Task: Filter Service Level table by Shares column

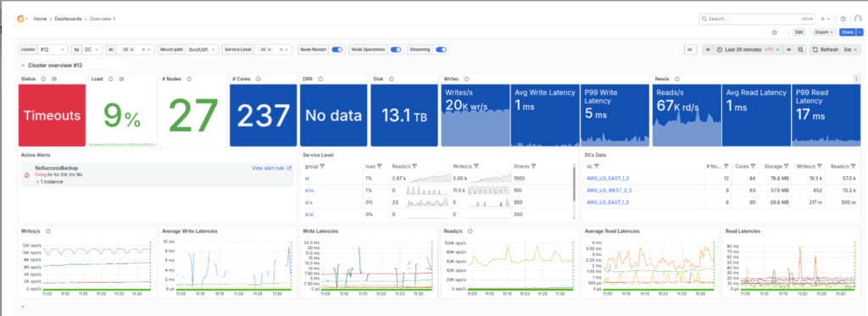Action: coord(535,166)
